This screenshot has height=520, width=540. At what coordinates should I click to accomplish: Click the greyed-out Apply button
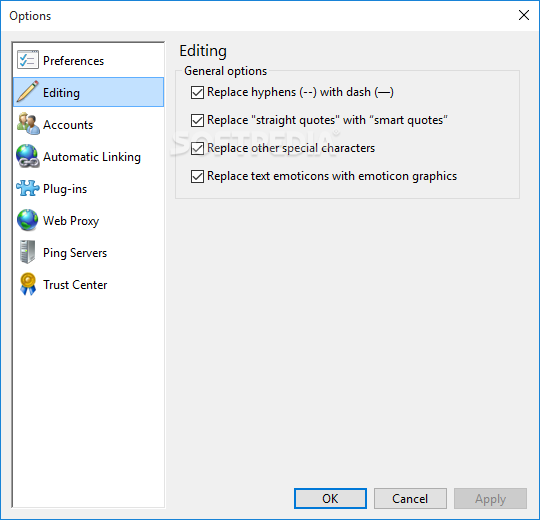(x=490, y=498)
